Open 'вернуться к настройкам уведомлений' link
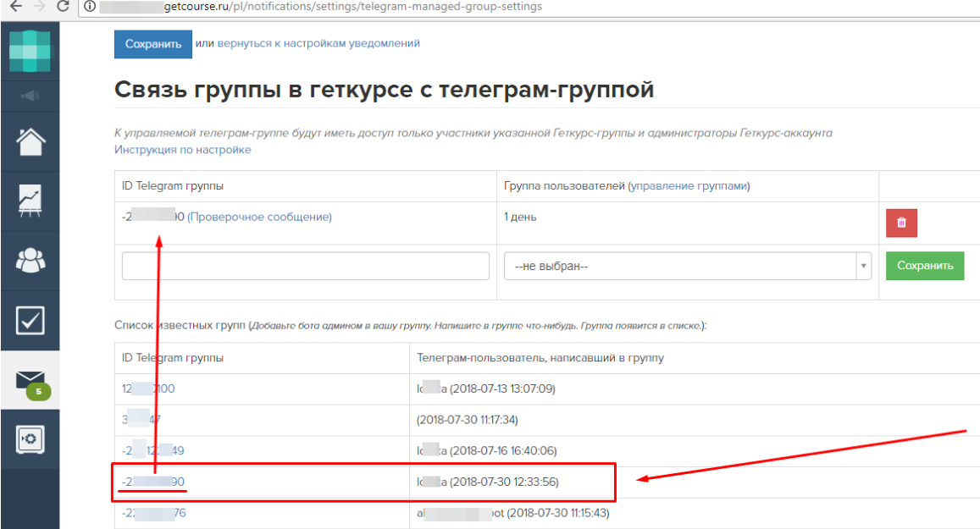The width and height of the screenshot is (980, 529). point(318,43)
